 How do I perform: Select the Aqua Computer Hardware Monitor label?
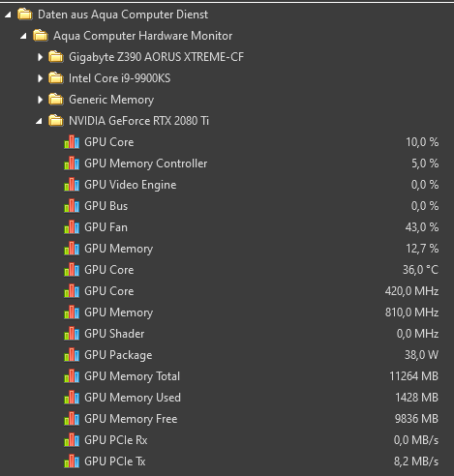click(142, 36)
